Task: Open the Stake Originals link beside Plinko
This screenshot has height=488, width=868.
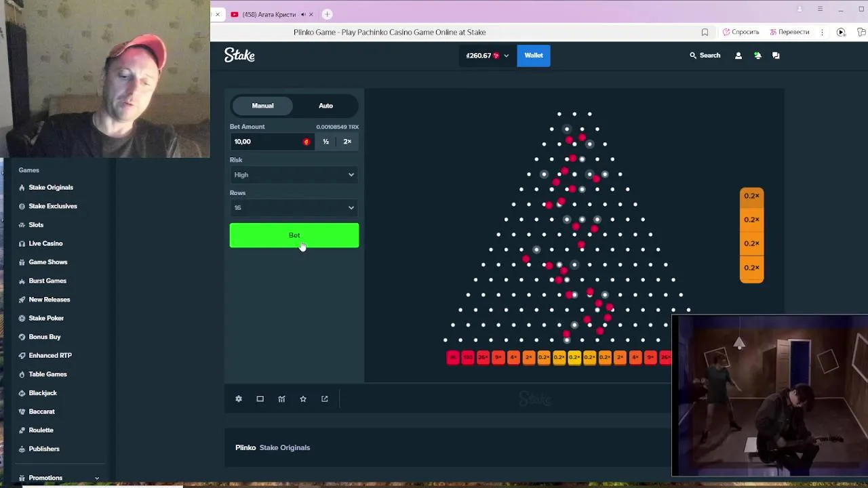Action: 285,447
